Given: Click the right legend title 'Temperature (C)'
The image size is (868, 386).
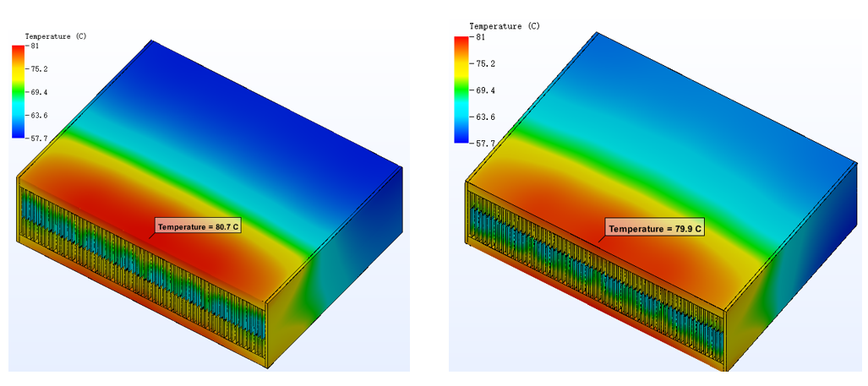Looking at the screenshot, I should coord(505,26).
